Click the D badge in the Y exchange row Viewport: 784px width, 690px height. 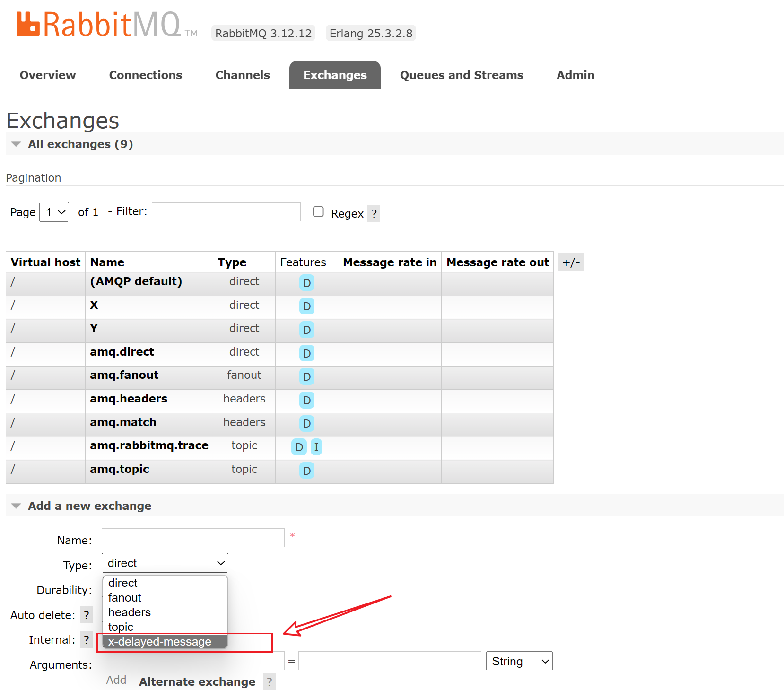(307, 330)
